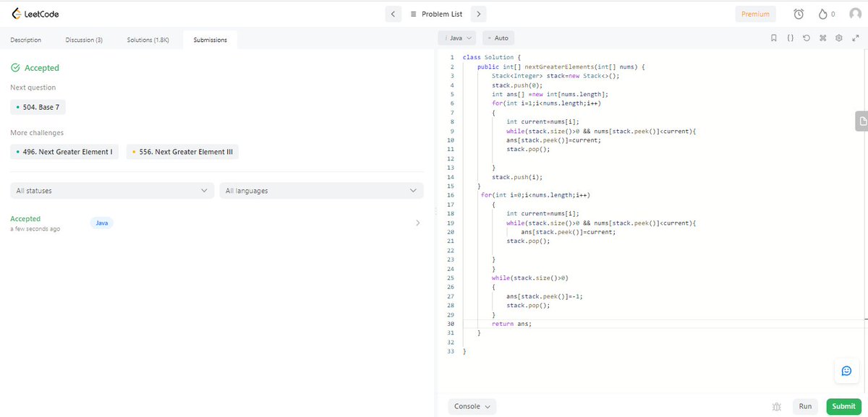Click the format code braces icon
868x417 pixels.
(x=791, y=38)
